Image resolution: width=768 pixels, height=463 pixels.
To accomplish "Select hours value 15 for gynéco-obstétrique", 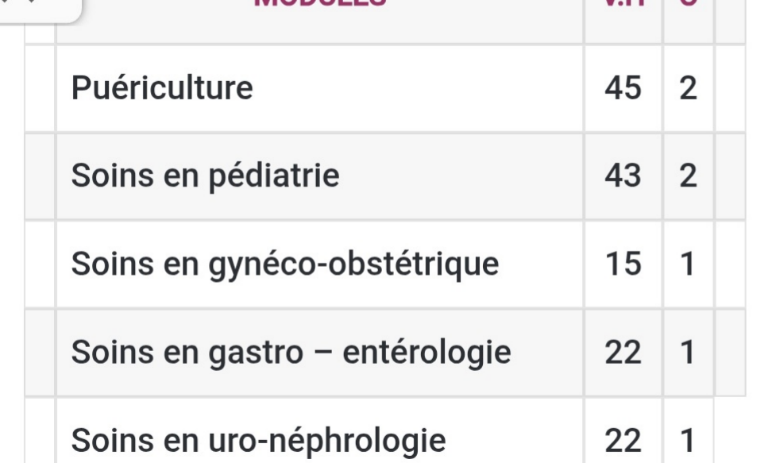I will [x=623, y=264].
